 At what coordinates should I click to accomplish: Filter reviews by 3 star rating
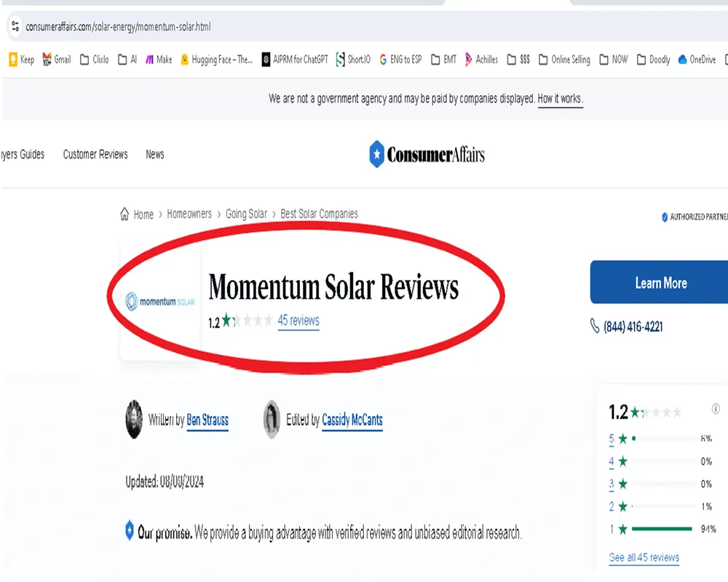pyautogui.click(x=611, y=484)
